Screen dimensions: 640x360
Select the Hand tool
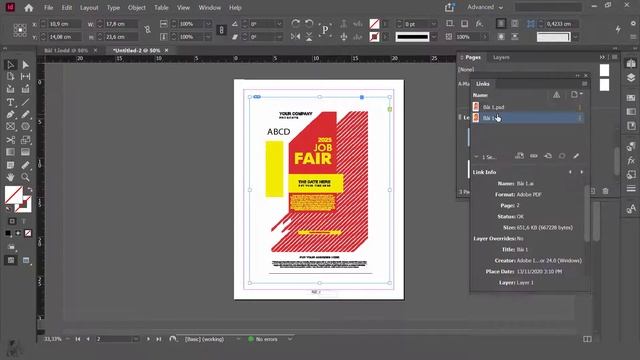coord(11,178)
